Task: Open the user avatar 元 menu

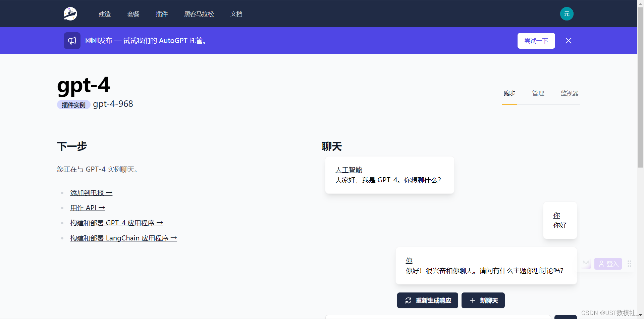Action: point(567,14)
